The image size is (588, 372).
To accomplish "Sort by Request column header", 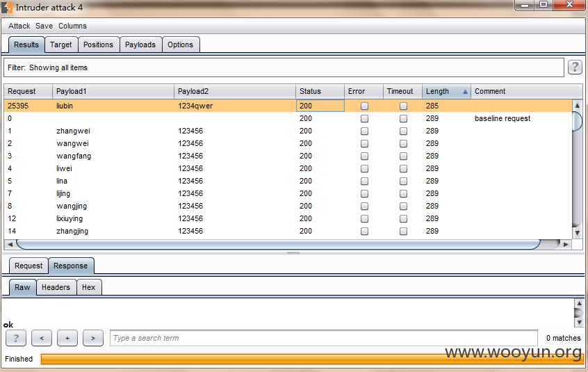I will pyautogui.click(x=28, y=92).
